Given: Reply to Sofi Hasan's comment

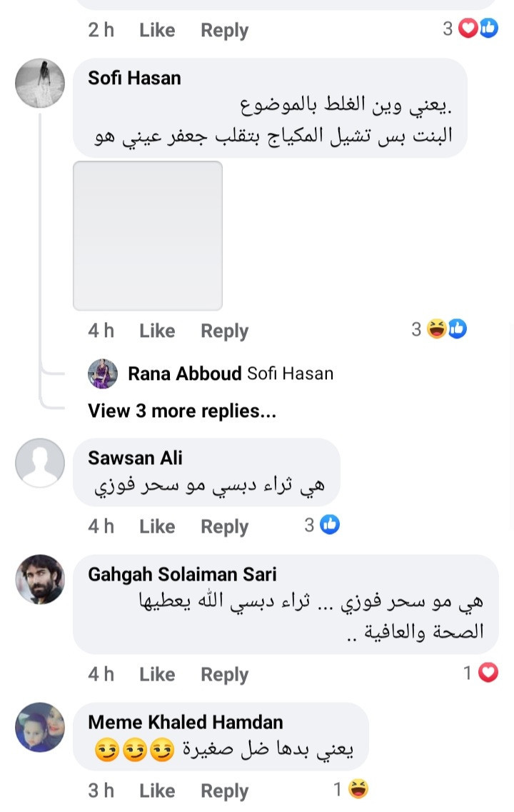Looking at the screenshot, I should click(x=224, y=331).
